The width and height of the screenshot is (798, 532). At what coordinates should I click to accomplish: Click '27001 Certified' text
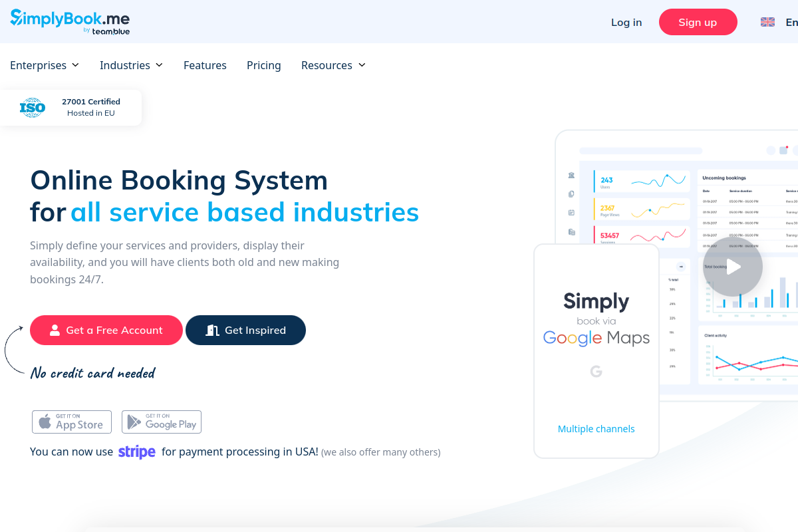pos(91,102)
